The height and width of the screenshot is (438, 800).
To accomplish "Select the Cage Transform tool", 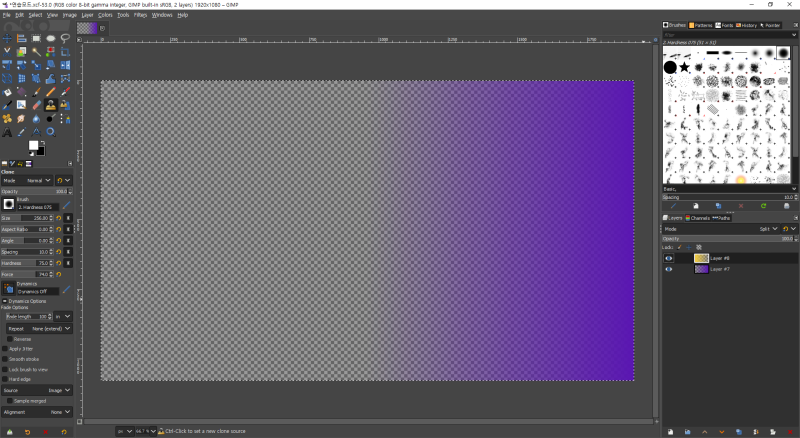I will coord(65,78).
